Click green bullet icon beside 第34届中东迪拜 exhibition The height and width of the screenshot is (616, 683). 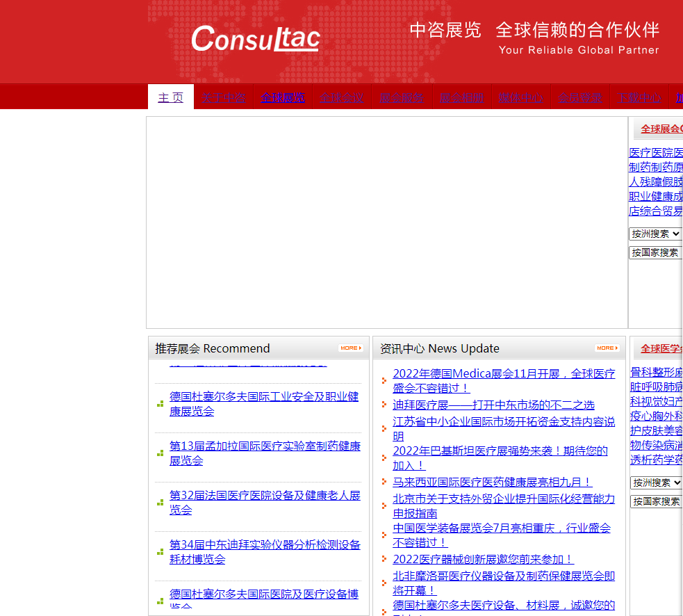161,552
